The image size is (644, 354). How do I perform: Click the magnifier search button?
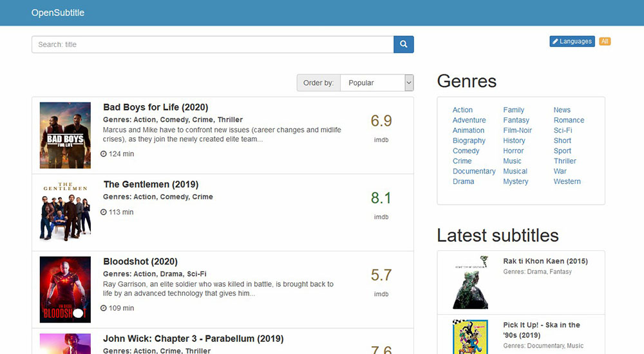403,44
